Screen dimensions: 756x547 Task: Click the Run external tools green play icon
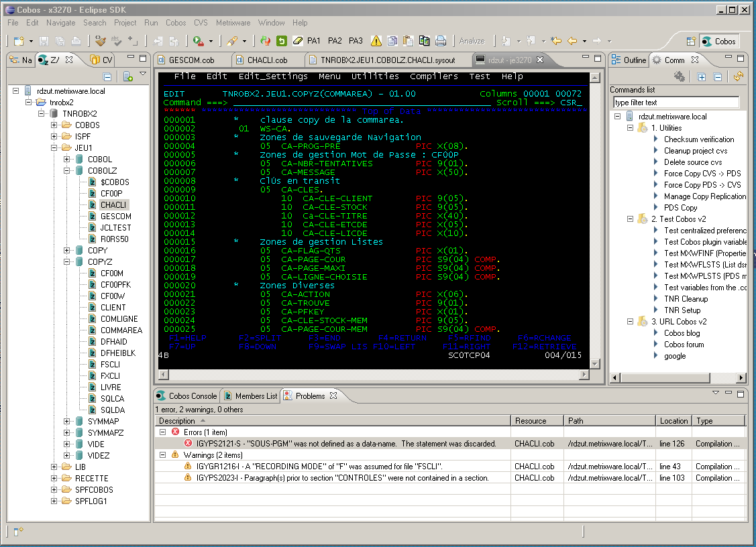(x=198, y=41)
